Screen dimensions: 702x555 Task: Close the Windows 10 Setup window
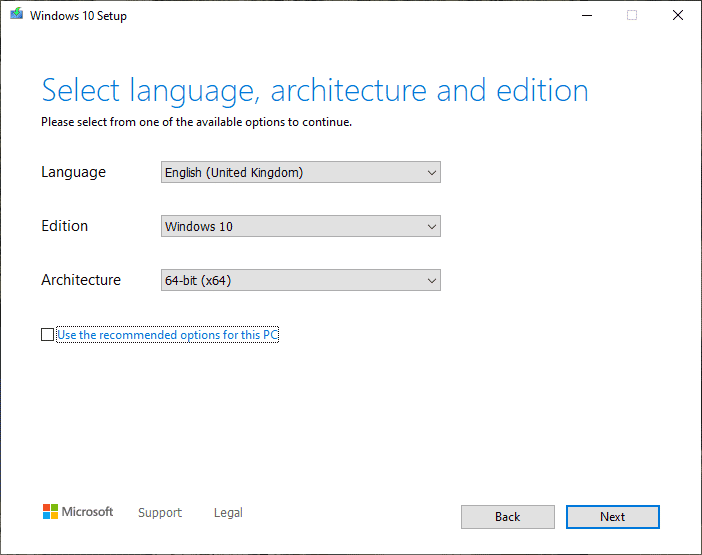(x=678, y=15)
